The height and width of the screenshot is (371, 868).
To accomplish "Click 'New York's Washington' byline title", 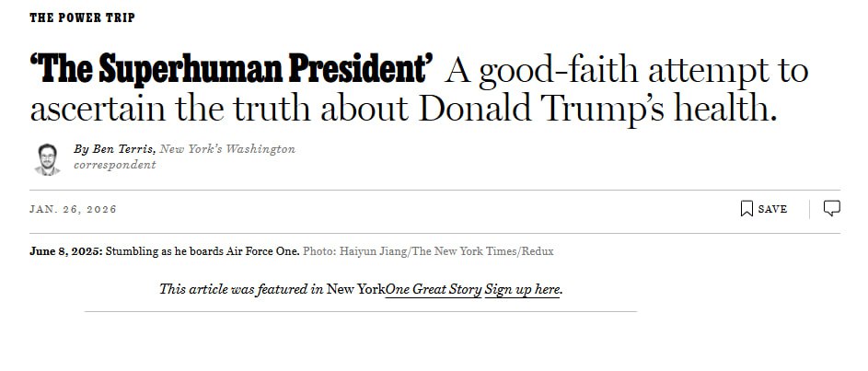I will pyautogui.click(x=227, y=149).
